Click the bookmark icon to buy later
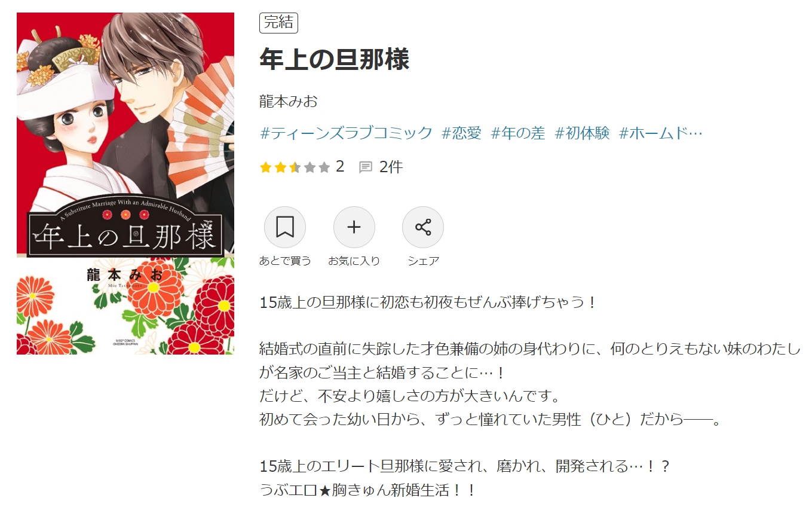812x510 pixels. pyautogui.click(x=285, y=227)
